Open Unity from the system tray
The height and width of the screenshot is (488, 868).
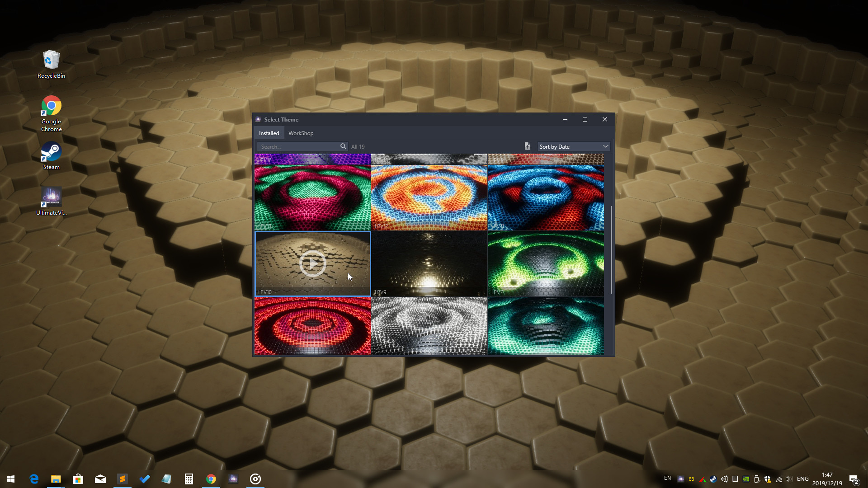click(x=725, y=479)
